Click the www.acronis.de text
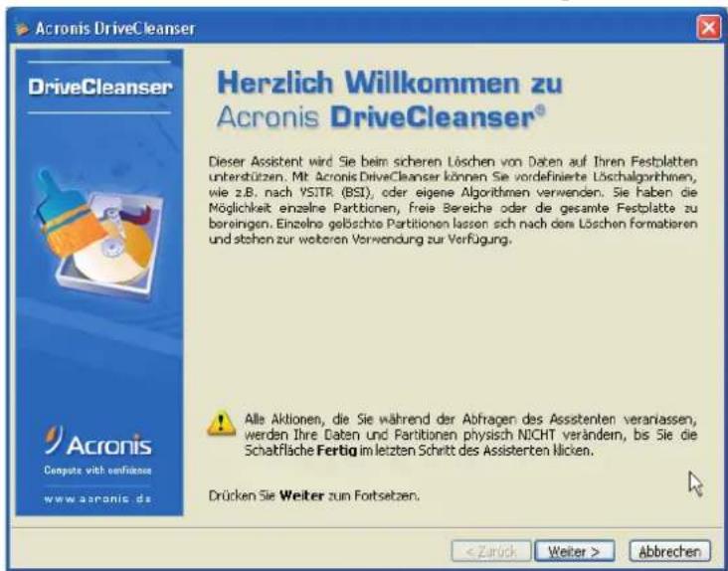 (x=97, y=498)
